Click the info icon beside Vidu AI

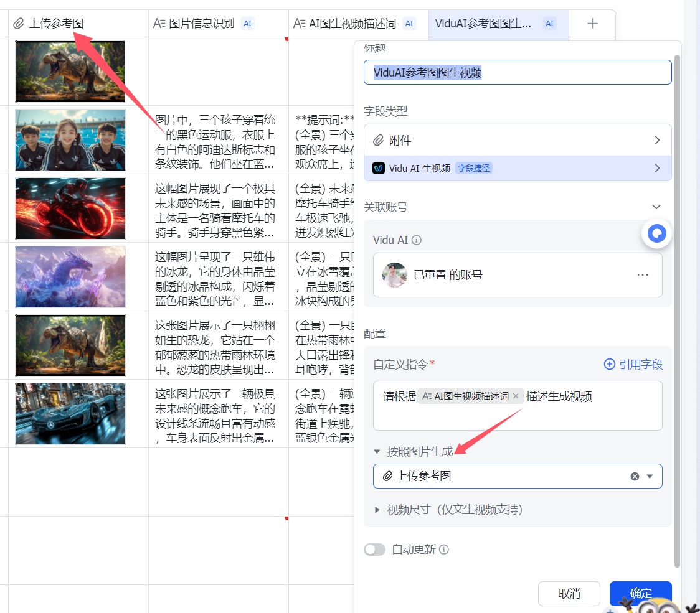417,240
